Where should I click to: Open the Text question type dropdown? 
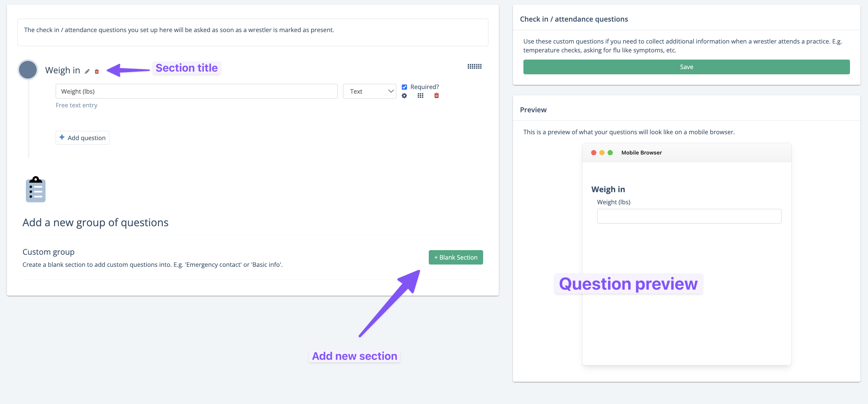coord(369,91)
